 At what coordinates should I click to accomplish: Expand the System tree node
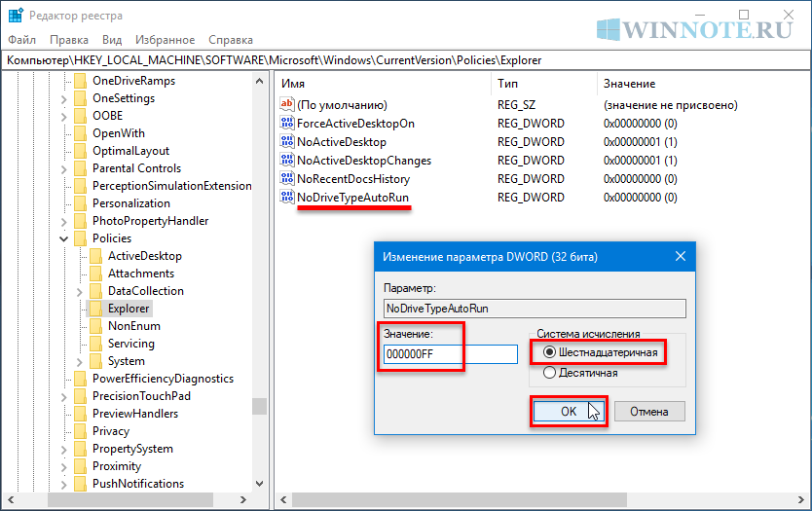click(x=79, y=362)
